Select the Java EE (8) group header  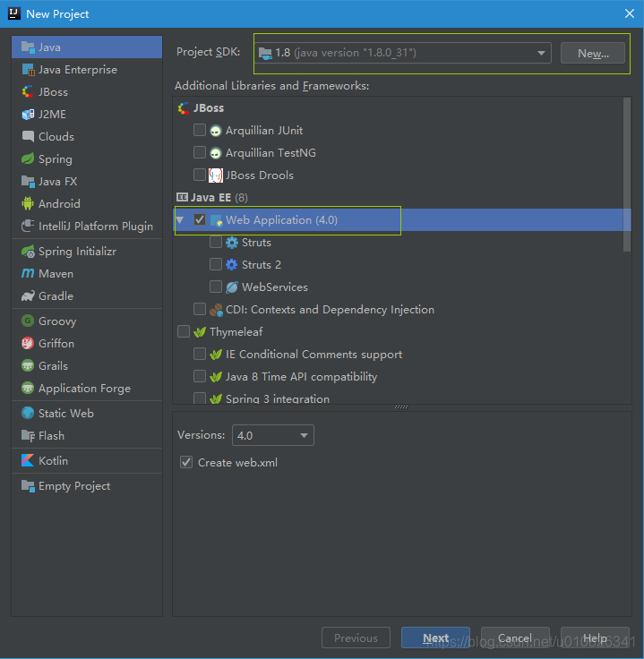tap(212, 198)
